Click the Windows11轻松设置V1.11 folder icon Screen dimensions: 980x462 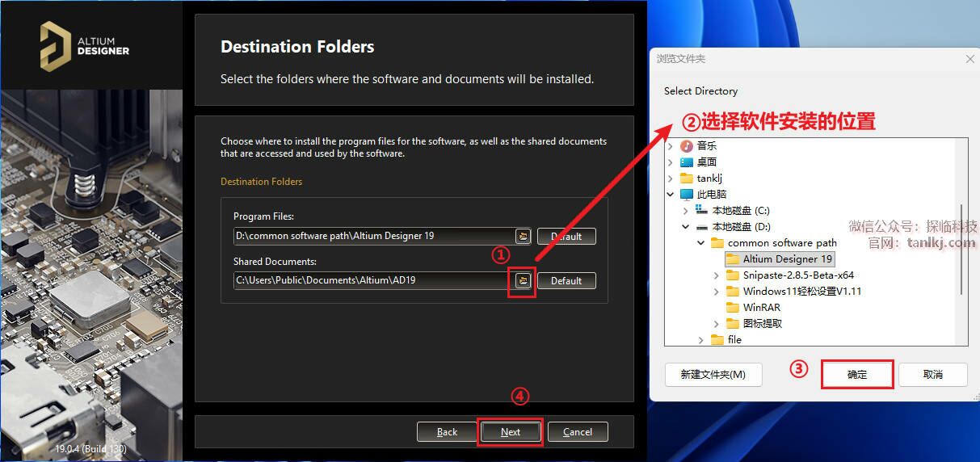[x=733, y=292]
